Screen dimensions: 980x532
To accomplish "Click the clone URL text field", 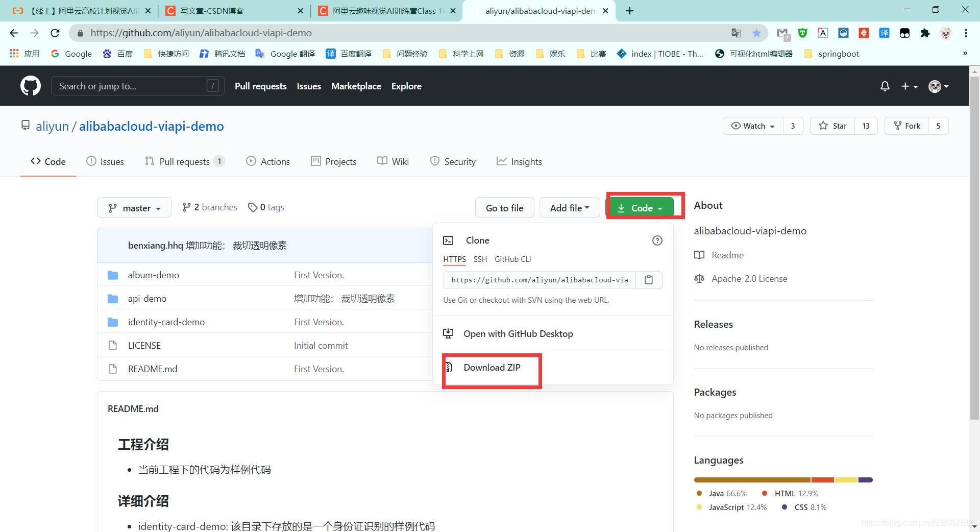I will tap(540, 280).
